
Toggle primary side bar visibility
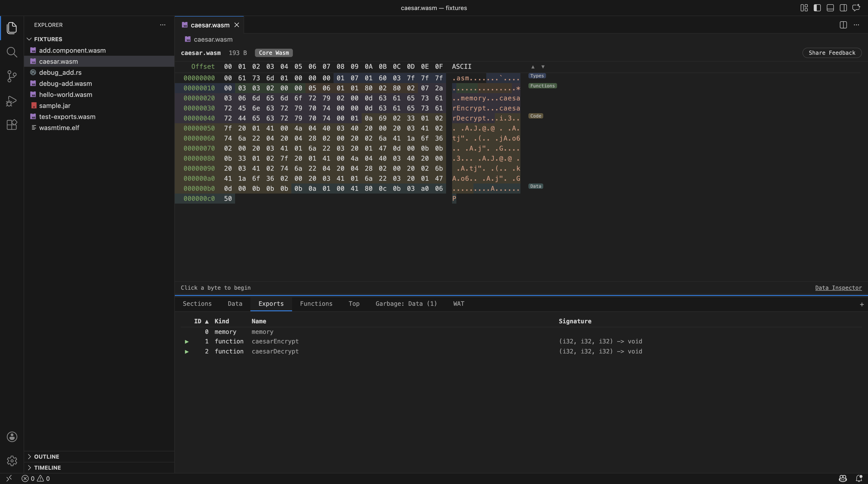[x=817, y=8]
